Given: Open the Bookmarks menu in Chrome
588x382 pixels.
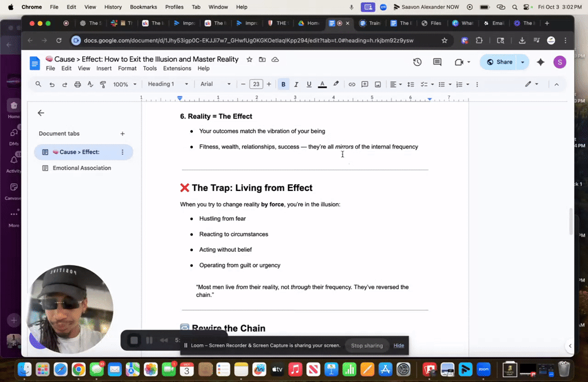Looking at the screenshot, I should (143, 7).
